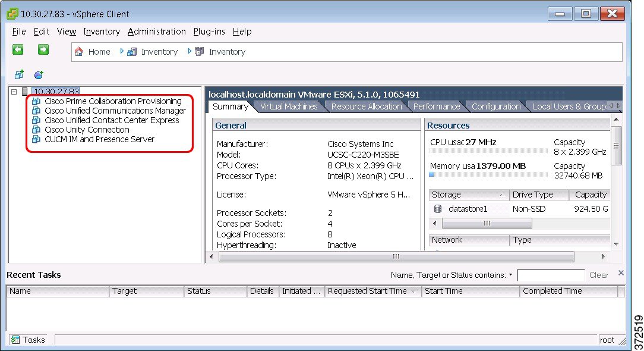Click the arrow before the first Inventory breadcrumb

tap(122, 51)
